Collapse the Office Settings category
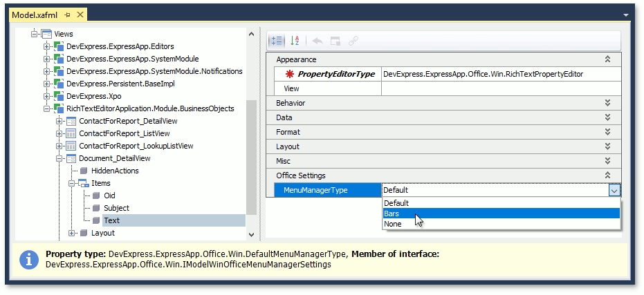Viewport: 644px width, 295px height. click(x=608, y=175)
